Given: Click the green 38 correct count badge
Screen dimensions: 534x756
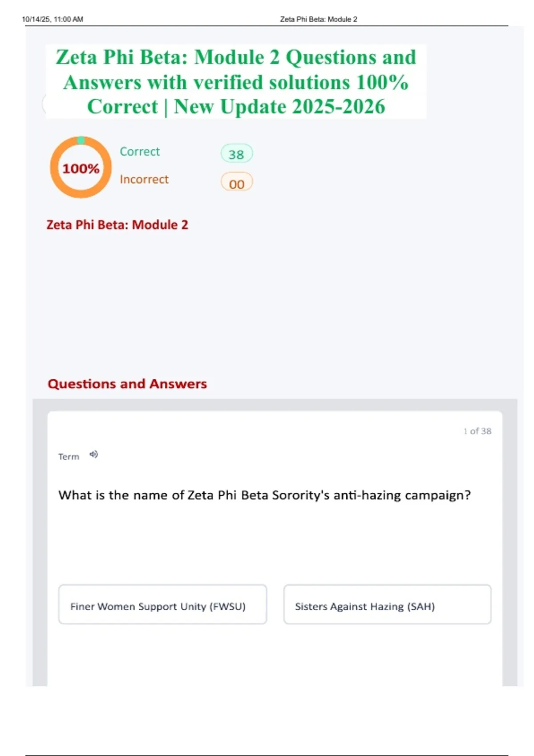Looking at the screenshot, I should [236, 154].
